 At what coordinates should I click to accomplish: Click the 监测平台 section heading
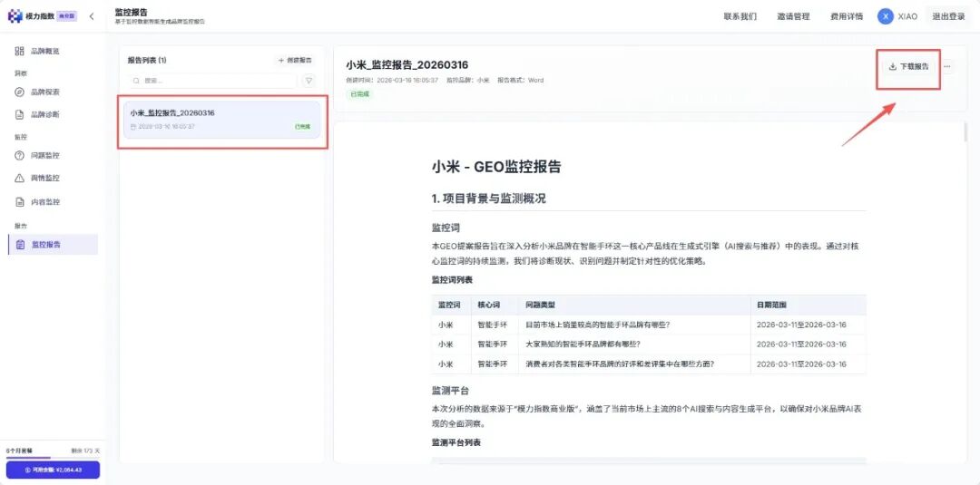pos(450,391)
